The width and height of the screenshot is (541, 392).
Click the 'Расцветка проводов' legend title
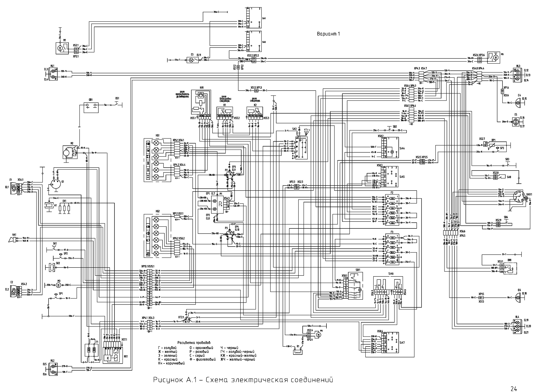194,343
